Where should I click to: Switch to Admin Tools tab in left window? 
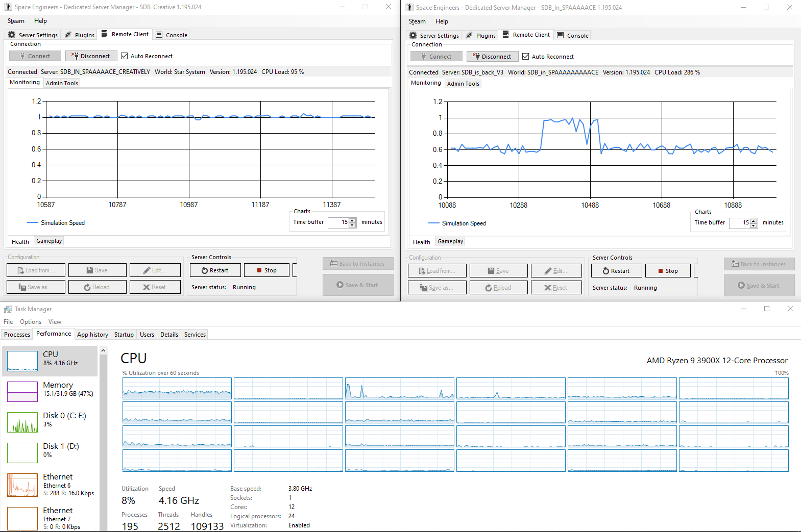[62, 83]
